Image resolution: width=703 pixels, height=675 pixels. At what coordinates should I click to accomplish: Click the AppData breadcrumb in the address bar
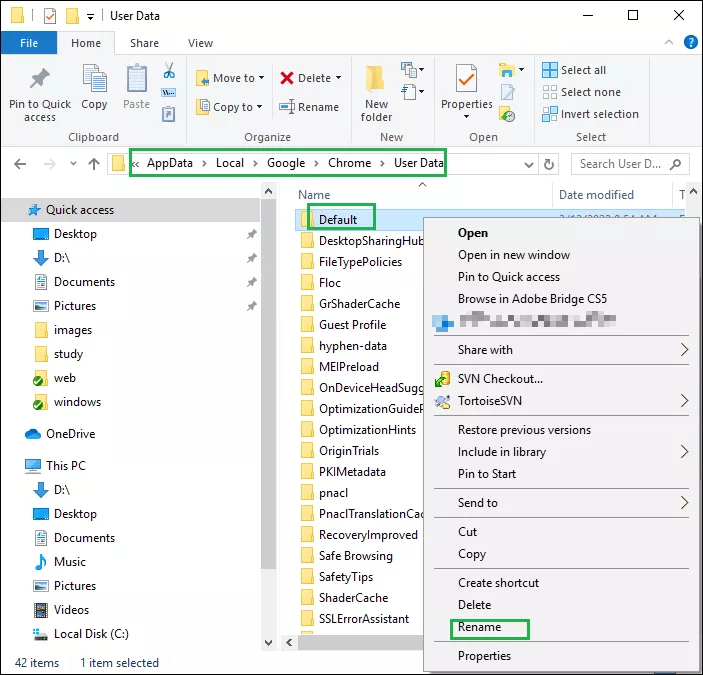pos(170,163)
